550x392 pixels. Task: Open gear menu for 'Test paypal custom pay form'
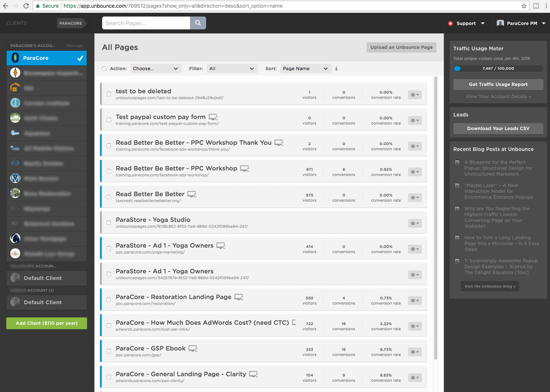415,121
